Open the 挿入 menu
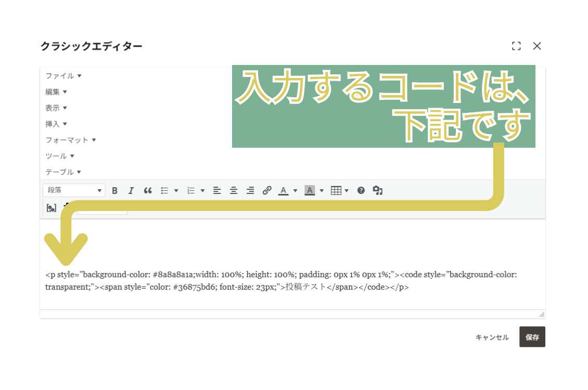Viewport: 588px width, 390px height. [56, 124]
